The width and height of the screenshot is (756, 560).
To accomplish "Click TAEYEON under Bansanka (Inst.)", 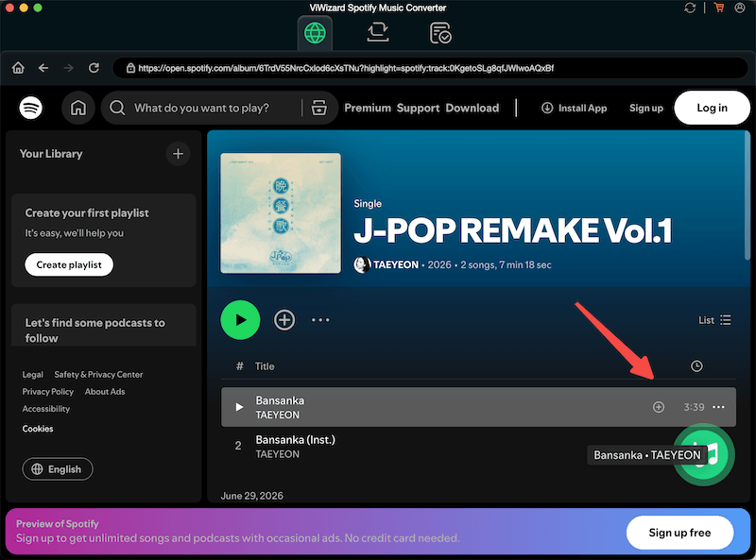I will (x=277, y=454).
